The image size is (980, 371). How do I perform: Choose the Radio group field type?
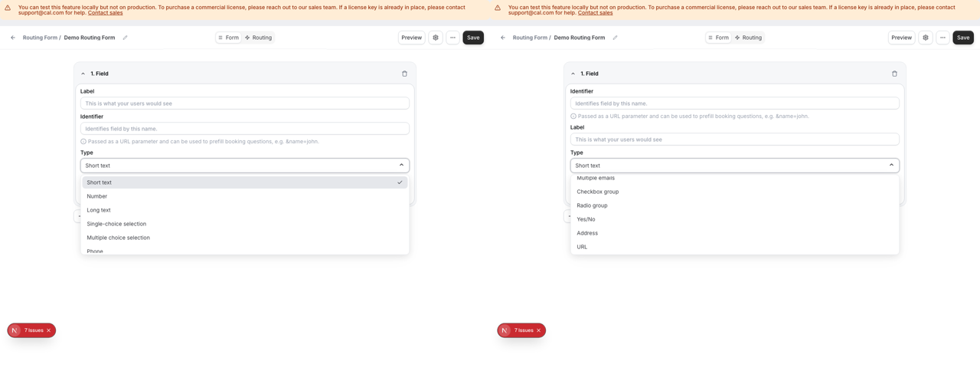pos(592,205)
